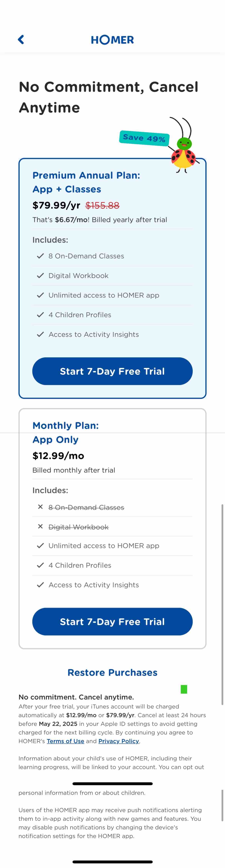Start 7-Day Free Trial for Premium Annual Plan

112,371
